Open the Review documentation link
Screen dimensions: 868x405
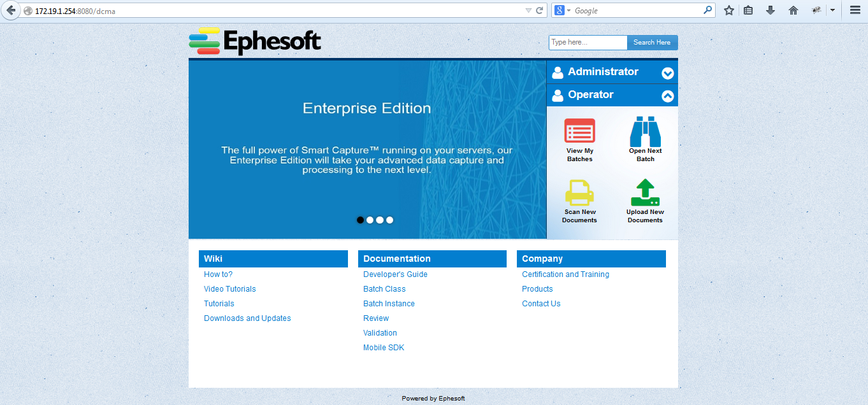pos(376,318)
